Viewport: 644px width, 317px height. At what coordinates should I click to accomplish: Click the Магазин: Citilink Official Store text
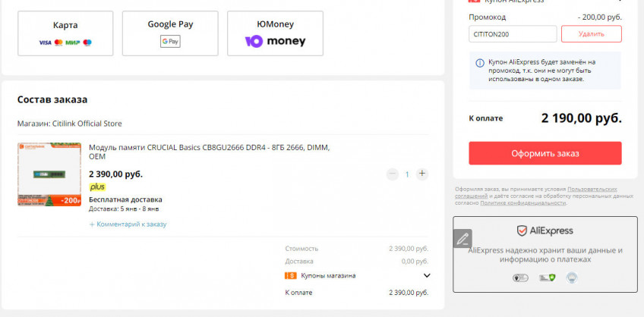tap(69, 124)
